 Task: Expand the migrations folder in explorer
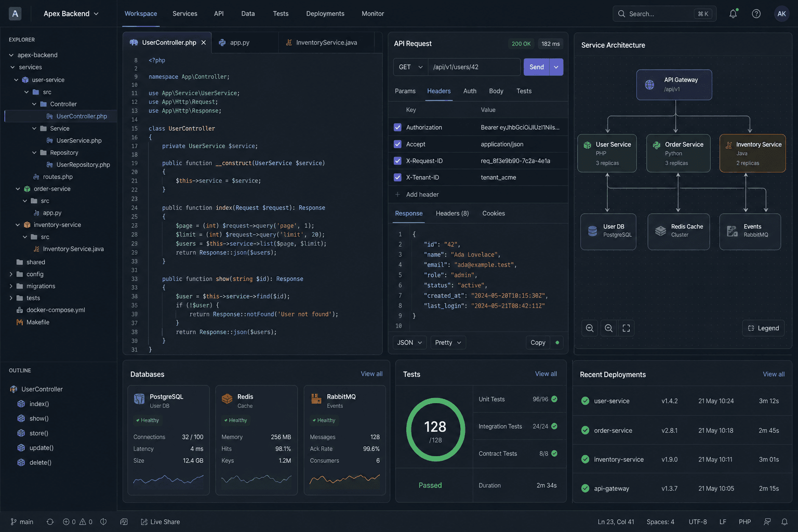11,286
